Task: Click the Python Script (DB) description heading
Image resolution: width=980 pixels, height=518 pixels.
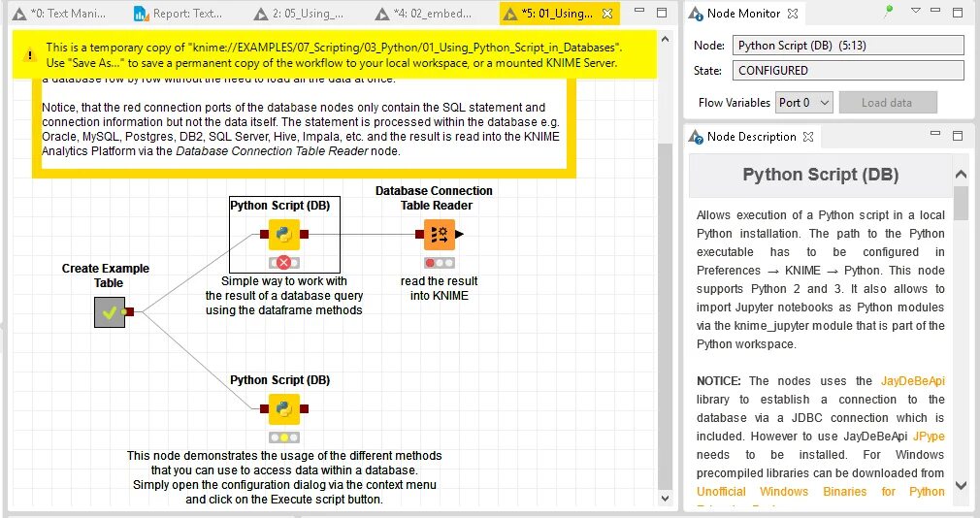Action: coord(820,175)
